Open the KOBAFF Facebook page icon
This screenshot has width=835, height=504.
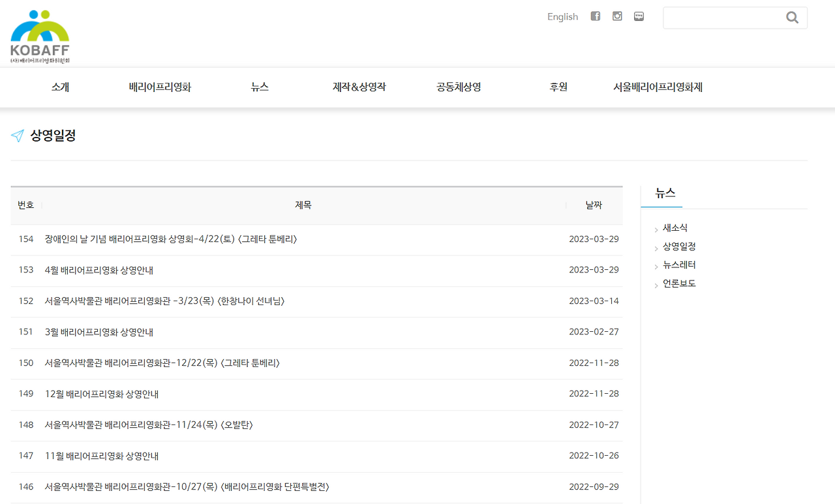point(595,16)
